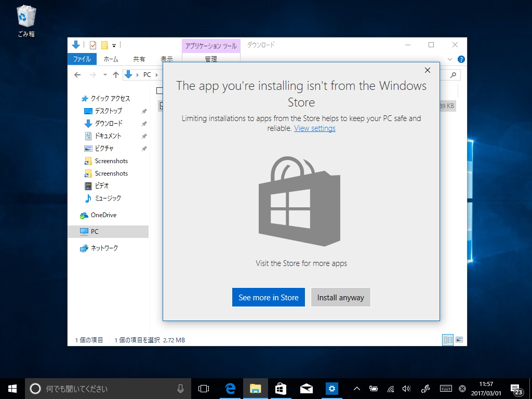Open Mail app from the taskbar

[307, 389]
